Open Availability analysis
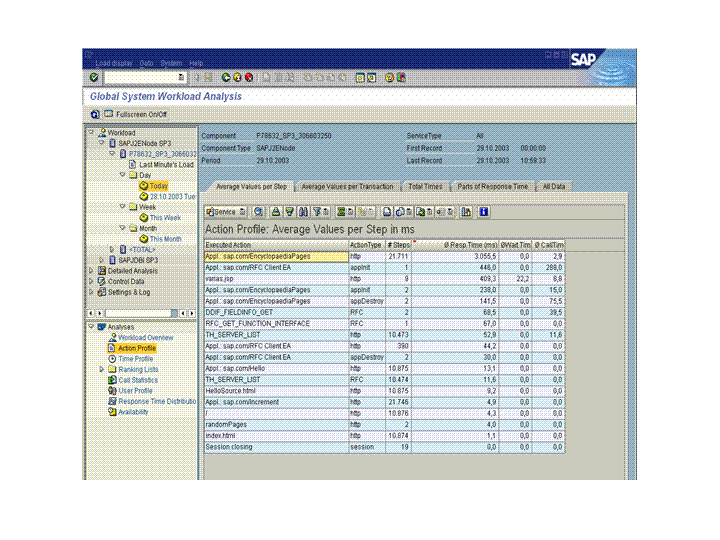Viewport: 720px width, 540px height. (x=133, y=411)
